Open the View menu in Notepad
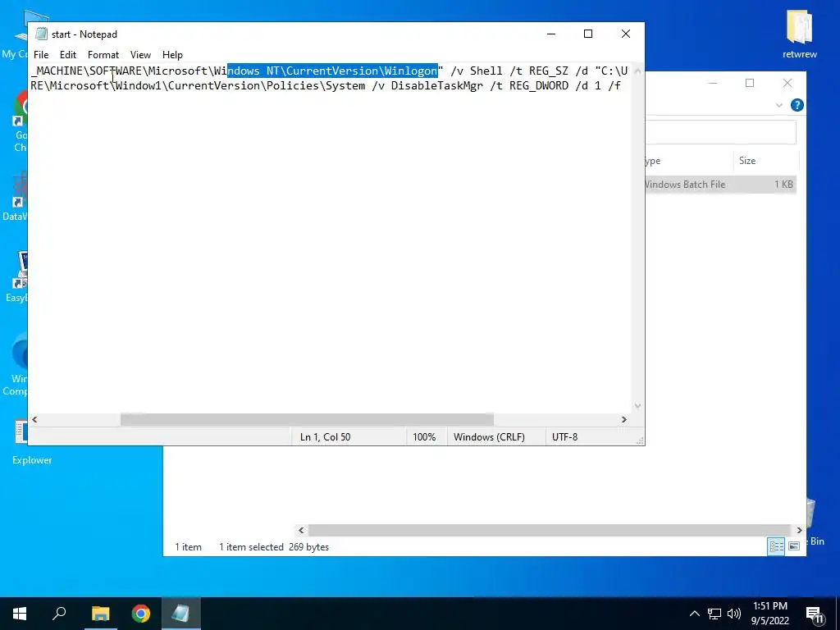Viewport: 840px width, 630px height. click(140, 55)
